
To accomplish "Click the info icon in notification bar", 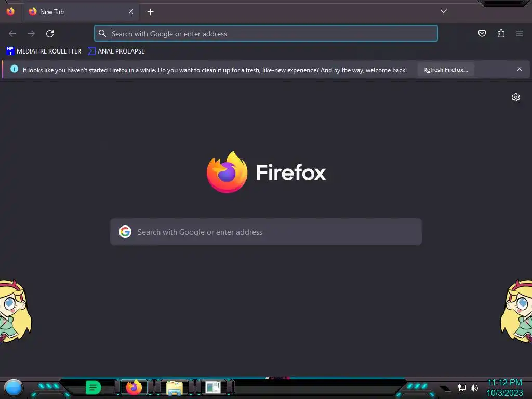I will [x=14, y=69].
